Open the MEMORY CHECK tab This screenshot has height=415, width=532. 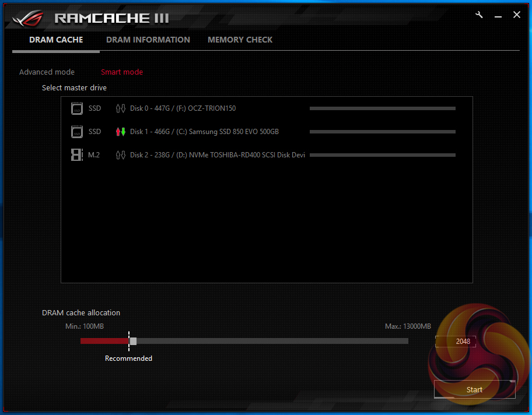(x=240, y=40)
